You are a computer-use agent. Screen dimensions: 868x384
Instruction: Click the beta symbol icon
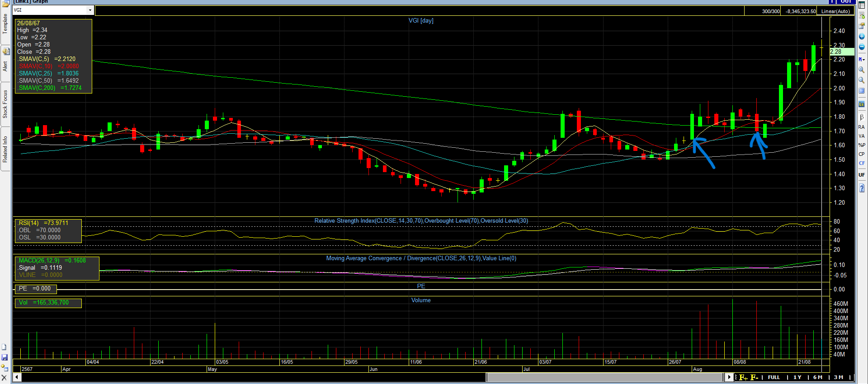862,117
